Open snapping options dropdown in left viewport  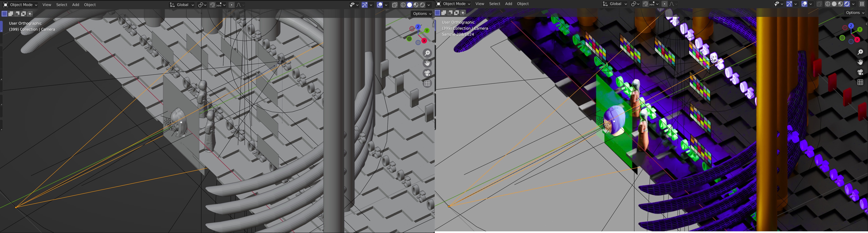[x=221, y=5]
